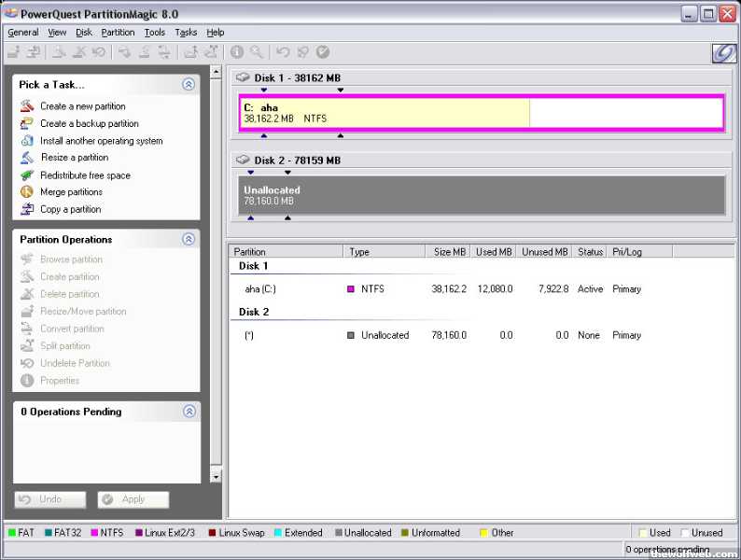Image resolution: width=741 pixels, height=560 pixels.
Task: Click the Merge partitions icon
Action: tap(27, 192)
